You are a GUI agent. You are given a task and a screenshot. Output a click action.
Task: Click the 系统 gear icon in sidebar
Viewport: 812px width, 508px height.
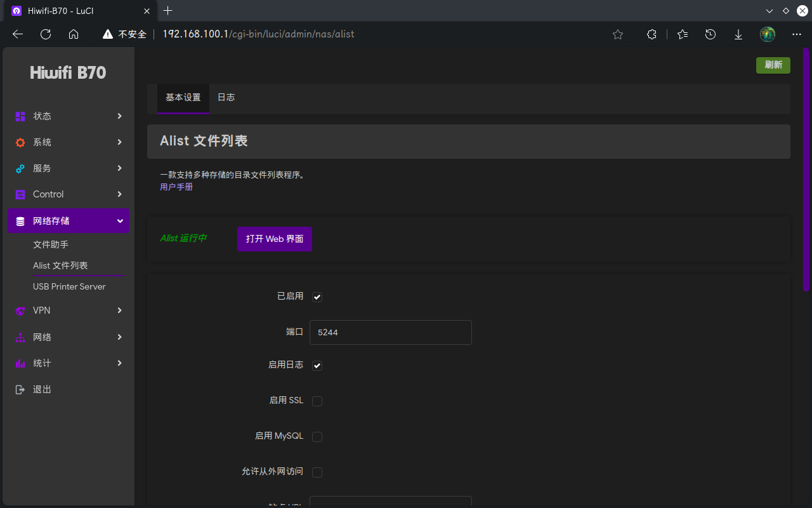click(x=20, y=142)
